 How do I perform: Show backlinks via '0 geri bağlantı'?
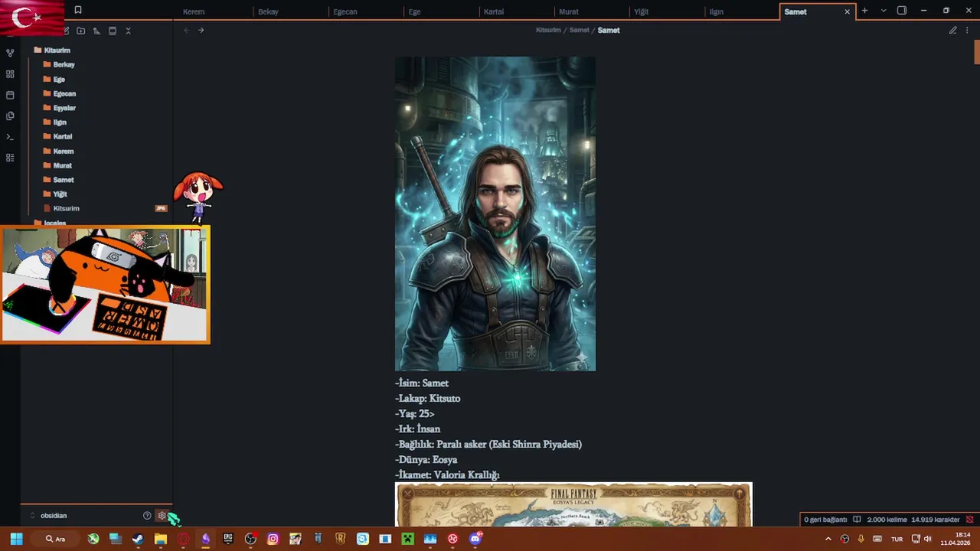(825, 520)
